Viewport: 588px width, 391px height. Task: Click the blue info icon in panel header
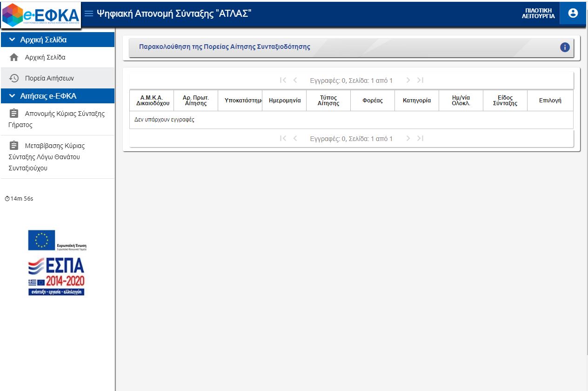click(x=565, y=47)
